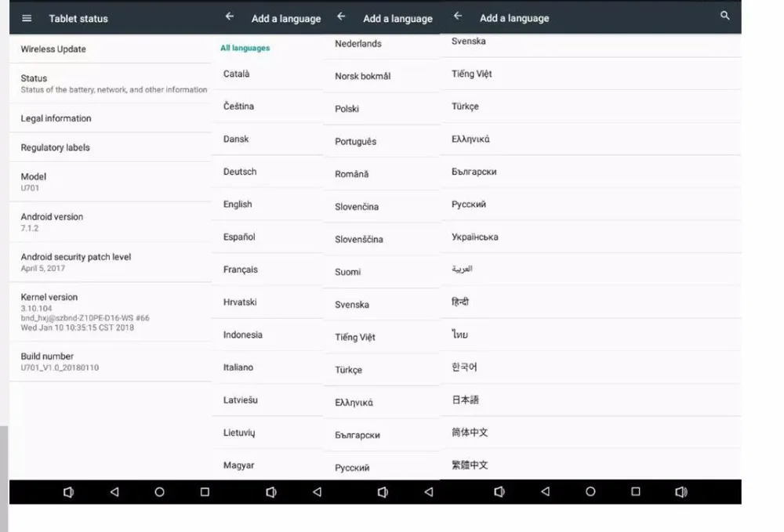Open the hamburger menu beside Tablet status
The width and height of the screenshot is (784, 532).
tap(27, 19)
